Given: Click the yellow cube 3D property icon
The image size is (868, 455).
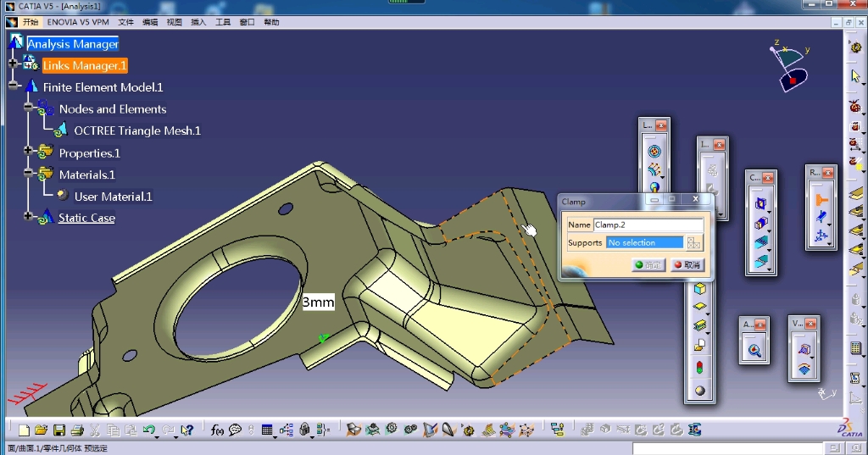Looking at the screenshot, I should [x=699, y=288].
